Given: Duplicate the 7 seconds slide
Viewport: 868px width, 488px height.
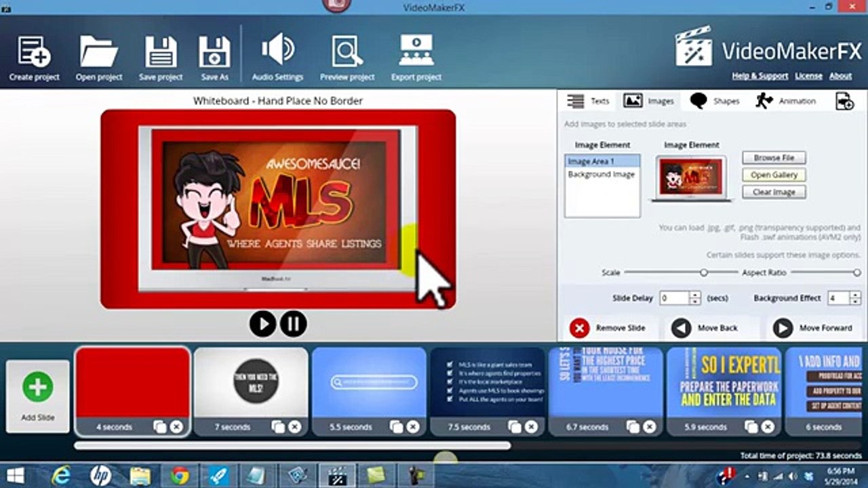Looking at the screenshot, I should 278,427.
